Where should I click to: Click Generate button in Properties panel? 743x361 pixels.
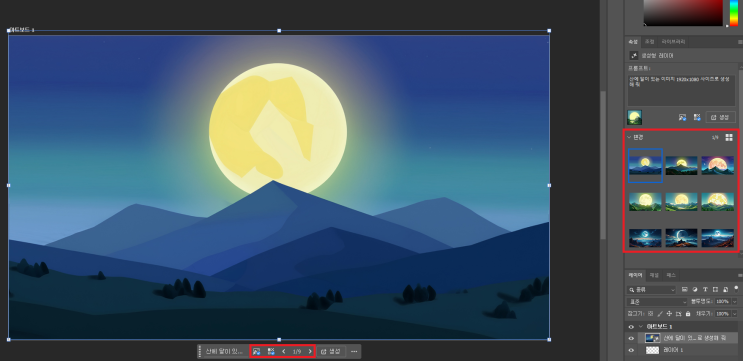[x=721, y=117]
